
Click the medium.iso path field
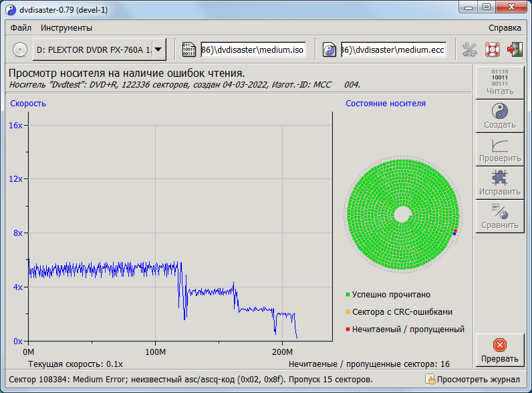click(x=253, y=49)
